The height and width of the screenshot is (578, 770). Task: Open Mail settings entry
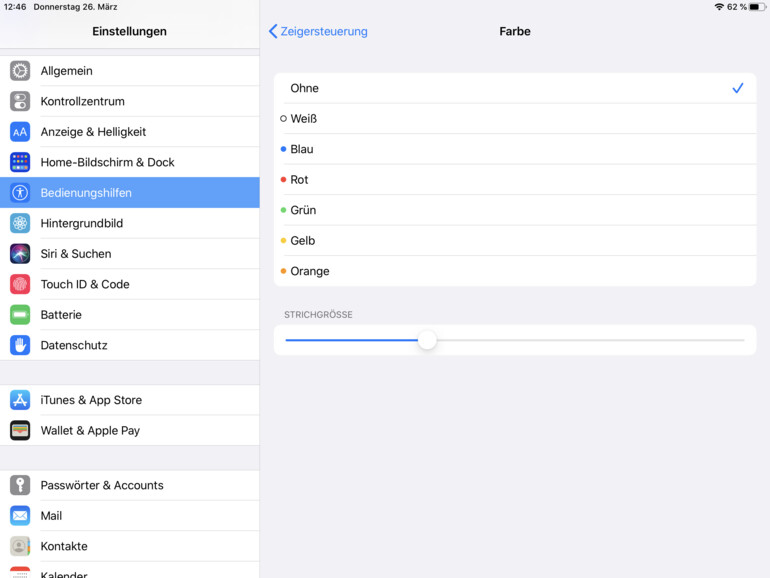pos(51,516)
